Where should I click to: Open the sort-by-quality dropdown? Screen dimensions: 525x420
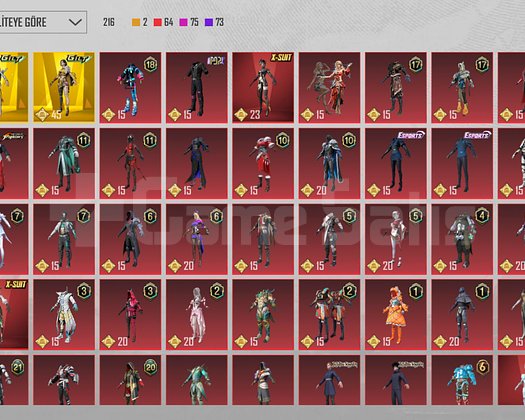click(x=43, y=22)
